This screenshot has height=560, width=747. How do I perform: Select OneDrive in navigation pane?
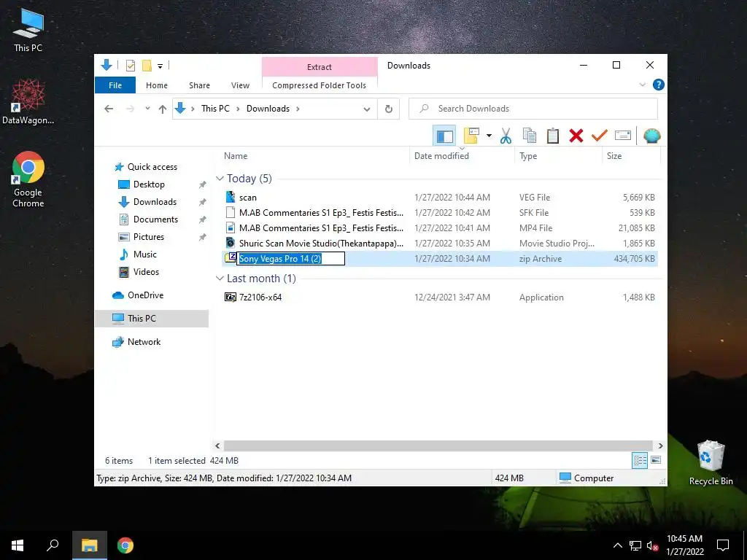(145, 295)
